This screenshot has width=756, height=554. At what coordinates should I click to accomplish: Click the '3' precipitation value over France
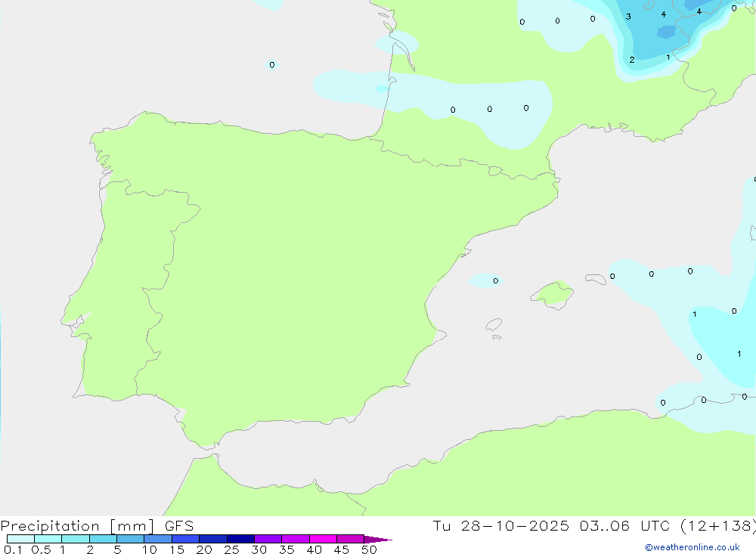point(628,17)
